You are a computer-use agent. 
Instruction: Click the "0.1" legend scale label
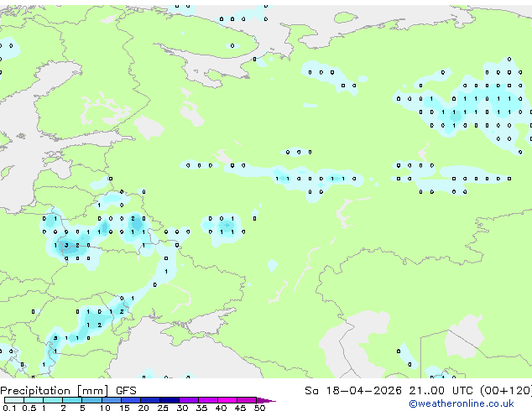pyautogui.click(x=9, y=408)
